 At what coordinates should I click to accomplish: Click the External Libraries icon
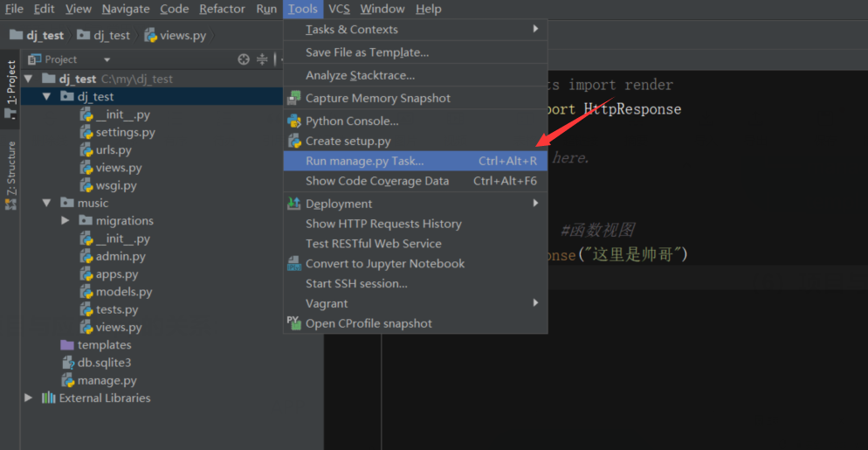49,398
